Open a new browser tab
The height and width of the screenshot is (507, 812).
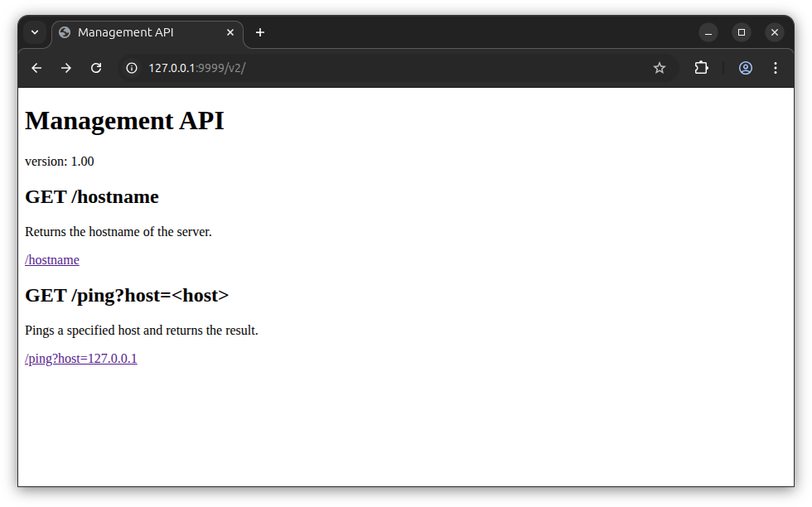pos(259,32)
